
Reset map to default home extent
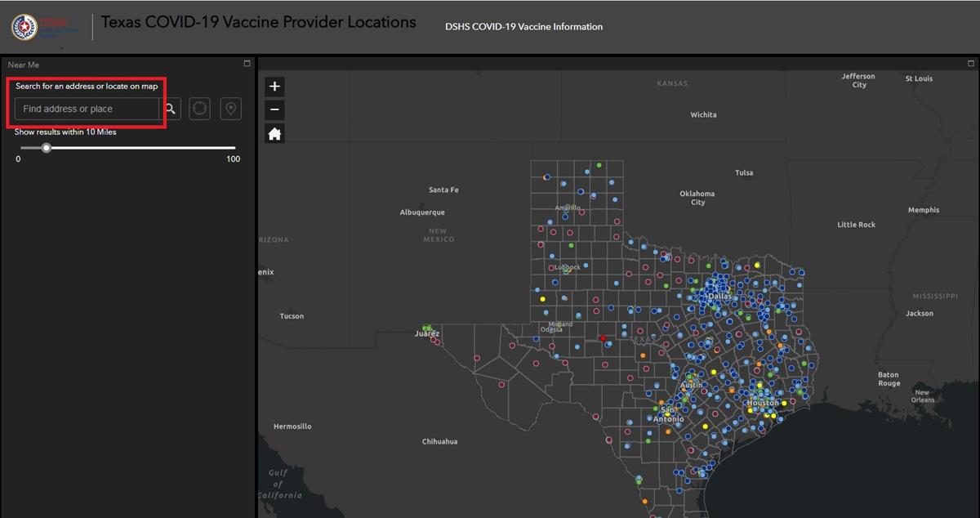click(274, 133)
